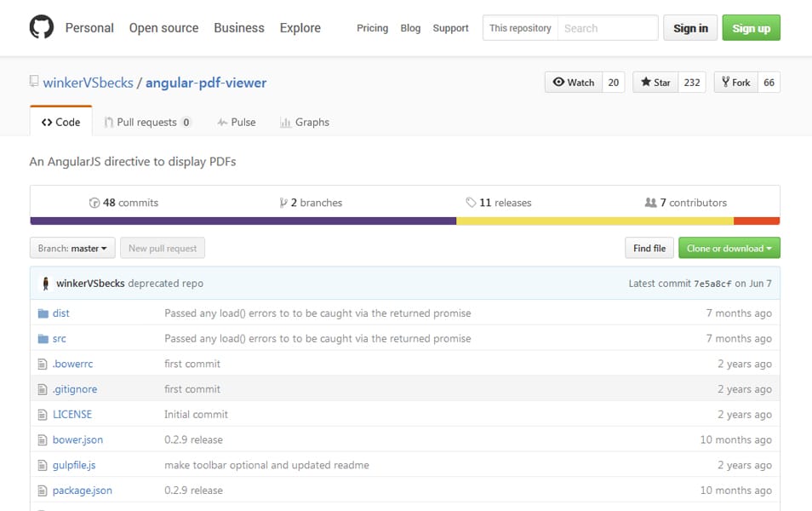Go to the Business page
The image size is (812, 511).
point(239,28)
